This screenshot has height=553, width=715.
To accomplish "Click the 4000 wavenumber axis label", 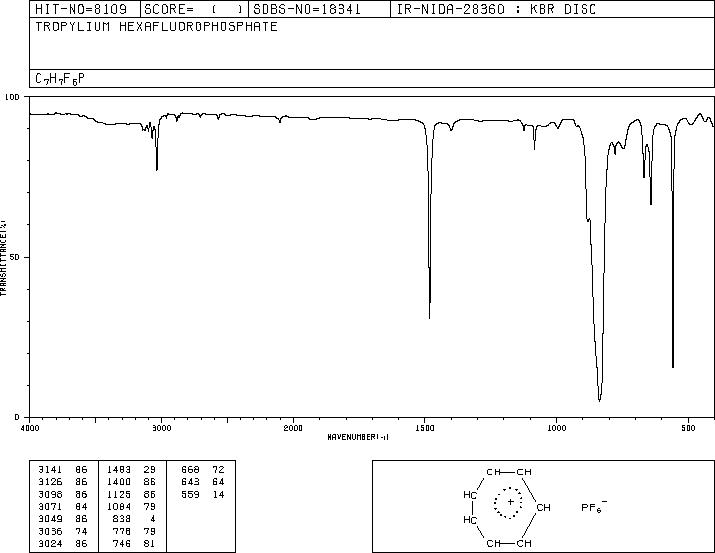I will click(x=30, y=428).
